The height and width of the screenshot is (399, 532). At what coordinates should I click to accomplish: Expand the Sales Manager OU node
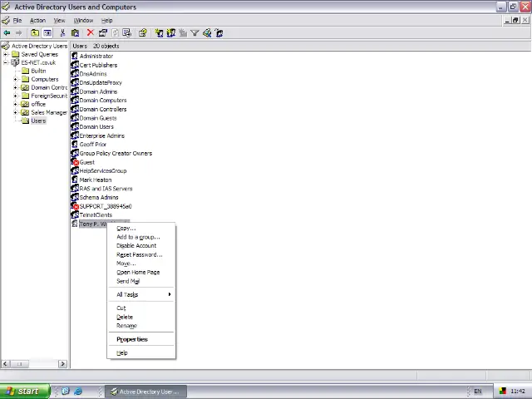point(15,112)
